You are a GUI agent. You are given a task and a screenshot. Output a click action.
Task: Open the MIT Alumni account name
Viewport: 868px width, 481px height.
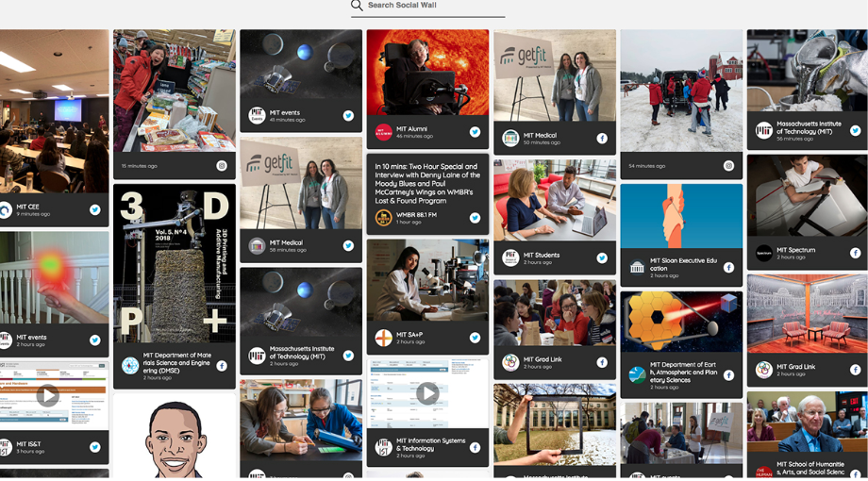click(411, 128)
